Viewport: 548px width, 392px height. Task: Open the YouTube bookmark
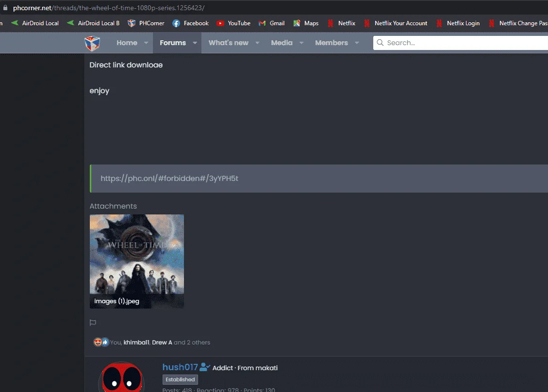pyautogui.click(x=233, y=23)
